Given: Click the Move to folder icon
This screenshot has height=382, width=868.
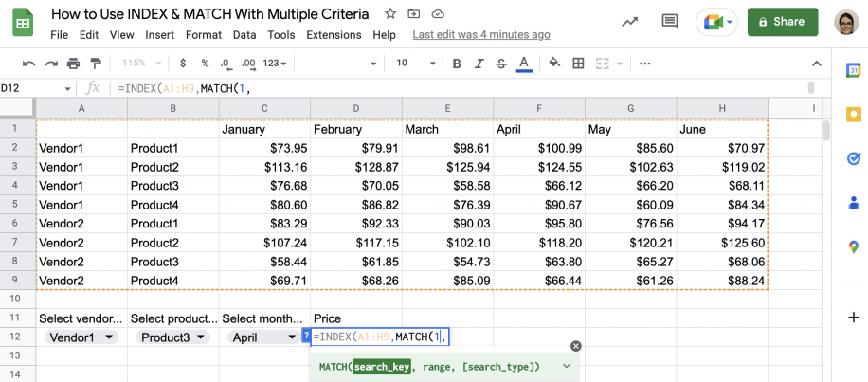Looking at the screenshot, I should coord(413,14).
